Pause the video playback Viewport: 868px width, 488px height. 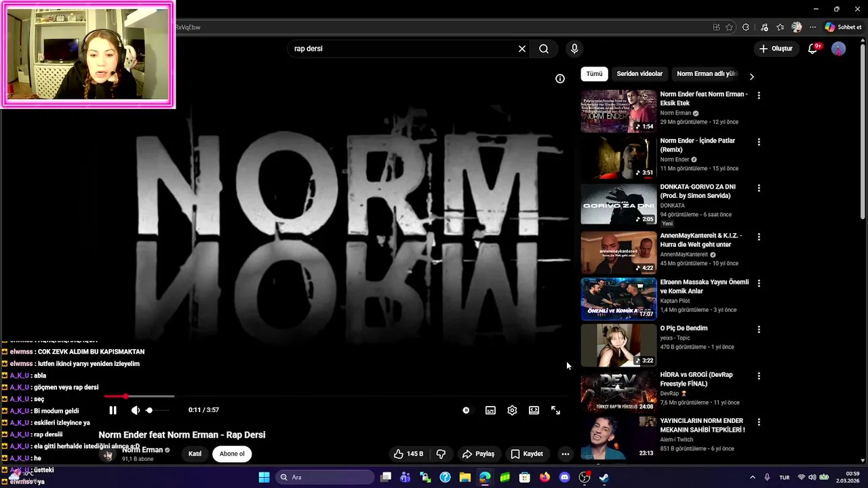(x=113, y=410)
